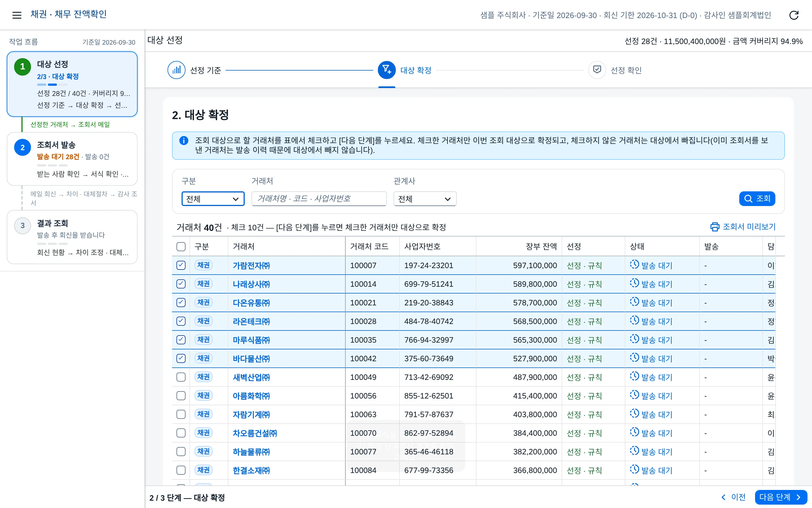Click the printer icon for 조회서 미리보기
The width and height of the screenshot is (812, 508).
715,227
